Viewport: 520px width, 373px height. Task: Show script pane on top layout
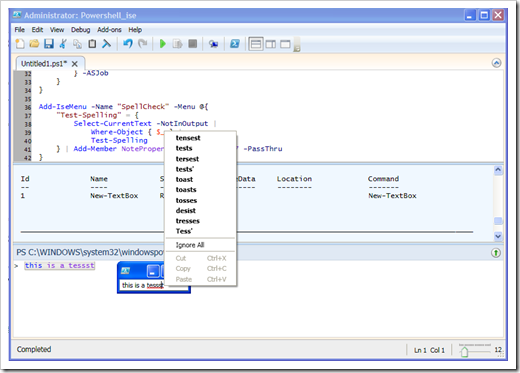coord(256,44)
